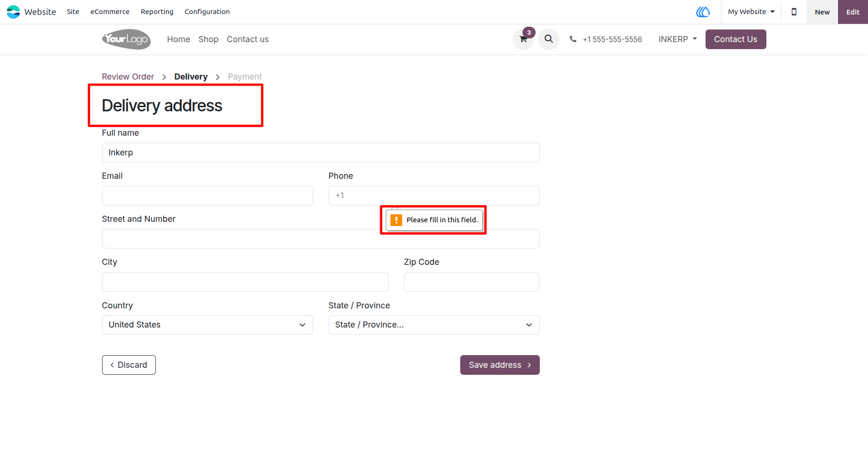Open the Reporting menu
Image resolution: width=868 pixels, height=452 pixels.
(157, 12)
